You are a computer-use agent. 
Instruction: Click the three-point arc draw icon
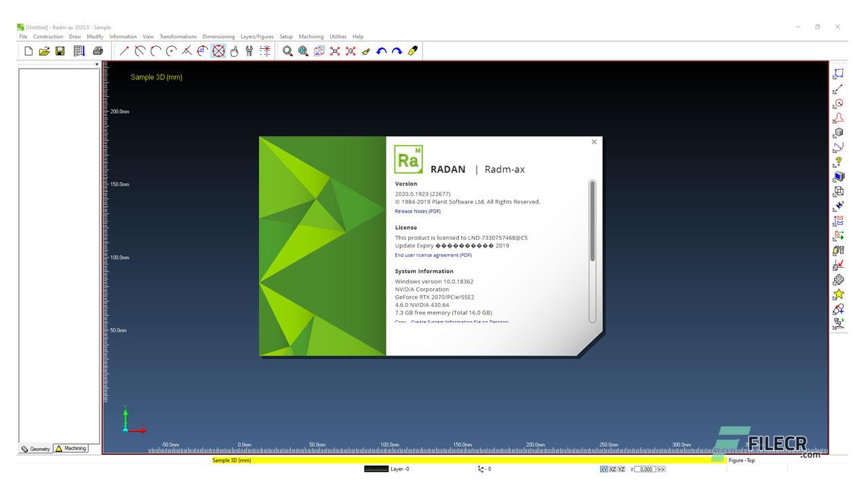[156, 51]
